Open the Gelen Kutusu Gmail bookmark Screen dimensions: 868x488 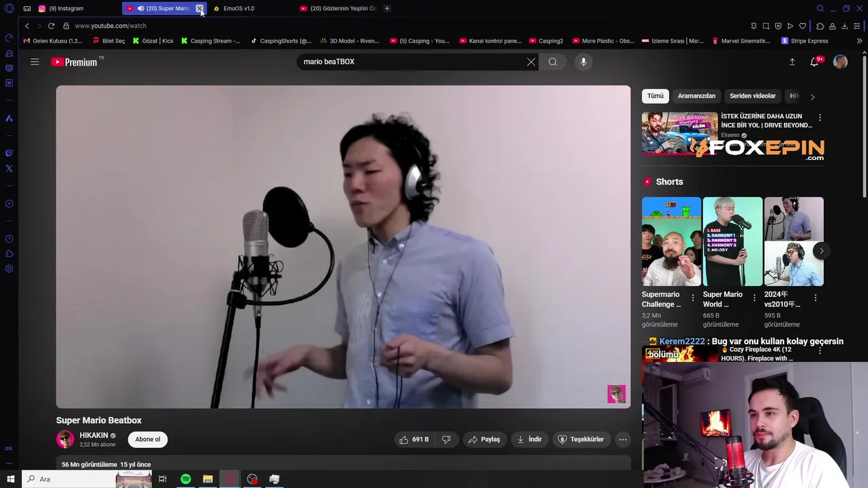pyautogui.click(x=53, y=41)
